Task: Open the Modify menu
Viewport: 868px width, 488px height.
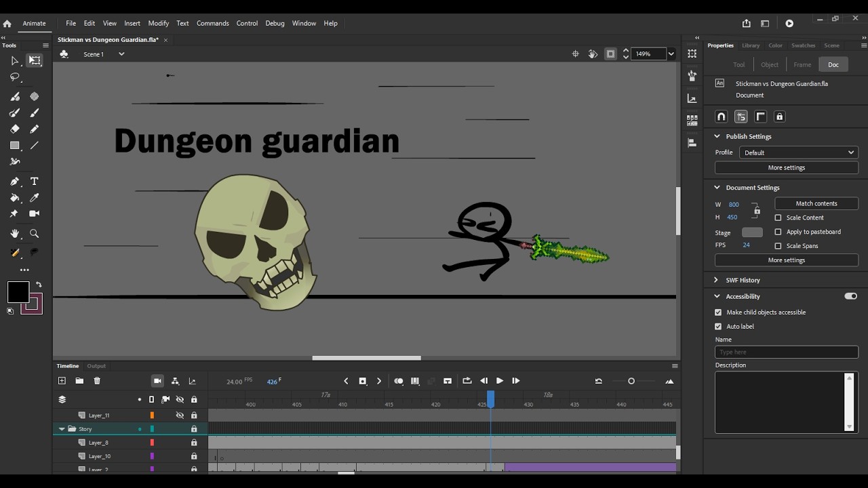Action: (158, 23)
